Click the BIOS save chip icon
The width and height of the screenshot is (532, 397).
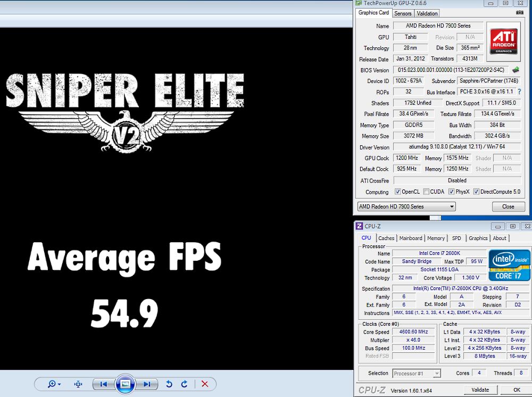pyautogui.click(x=516, y=70)
